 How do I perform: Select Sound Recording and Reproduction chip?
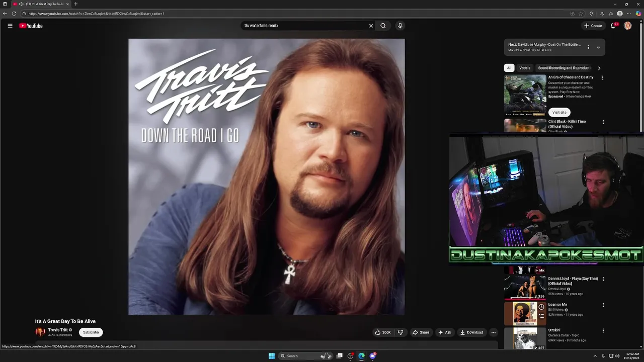click(x=565, y=68)
